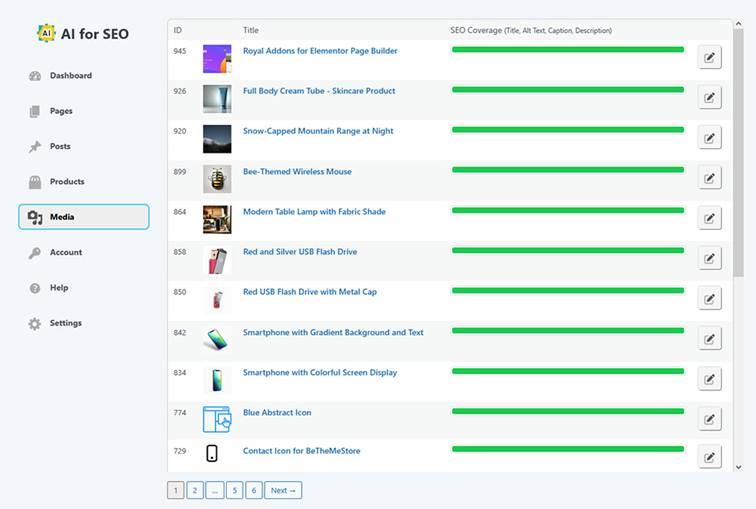The height and width of the screenshot is (509, 756).
Task: Open the Dashboard sidebar item
Action: point(70,76)
